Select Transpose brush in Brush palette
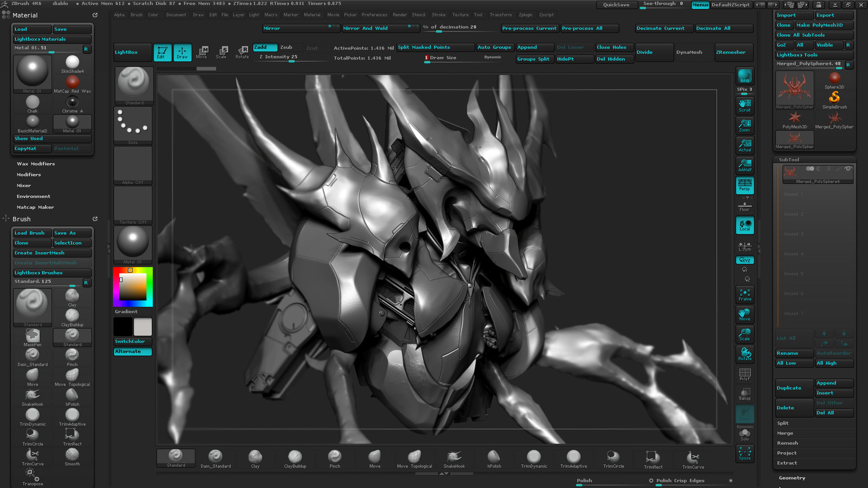Image resolution: width=868 pixels, height=488 pixels. pyautogui.click(x=33, y=477)
